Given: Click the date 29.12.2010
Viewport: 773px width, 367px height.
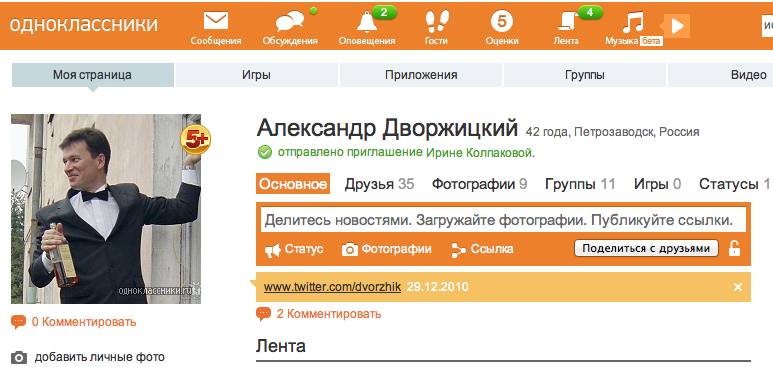Looking at the screenshot, I should 438,287.
